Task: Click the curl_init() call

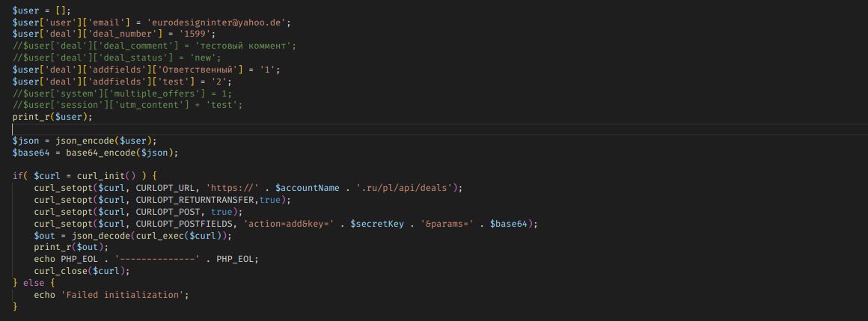Action: click(x=106, y=176)
